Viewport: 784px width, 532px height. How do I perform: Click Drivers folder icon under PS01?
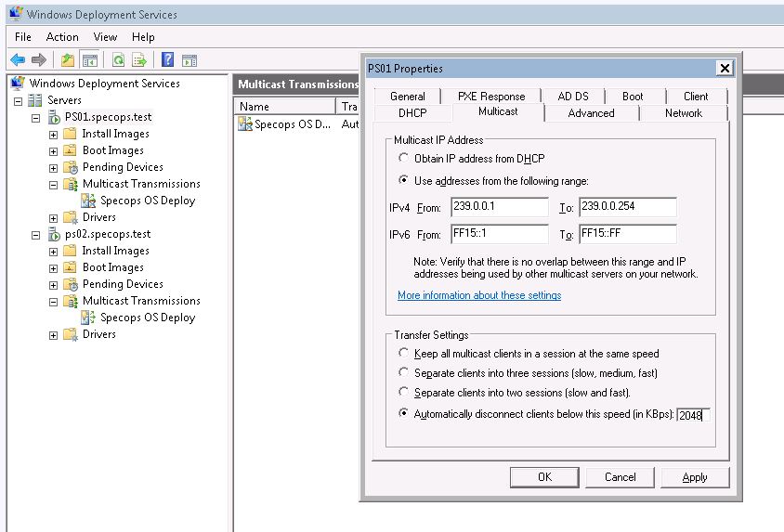pos(71,217)
